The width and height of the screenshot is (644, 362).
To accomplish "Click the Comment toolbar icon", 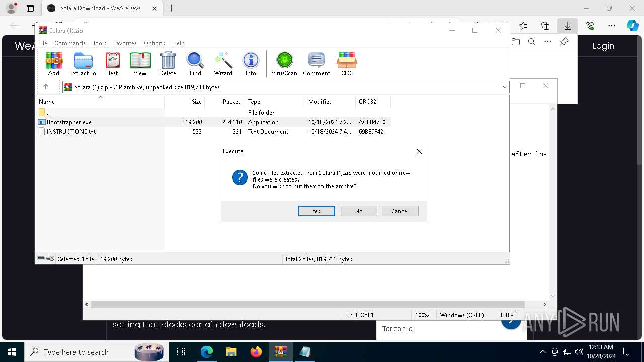I will coord(316,64).
